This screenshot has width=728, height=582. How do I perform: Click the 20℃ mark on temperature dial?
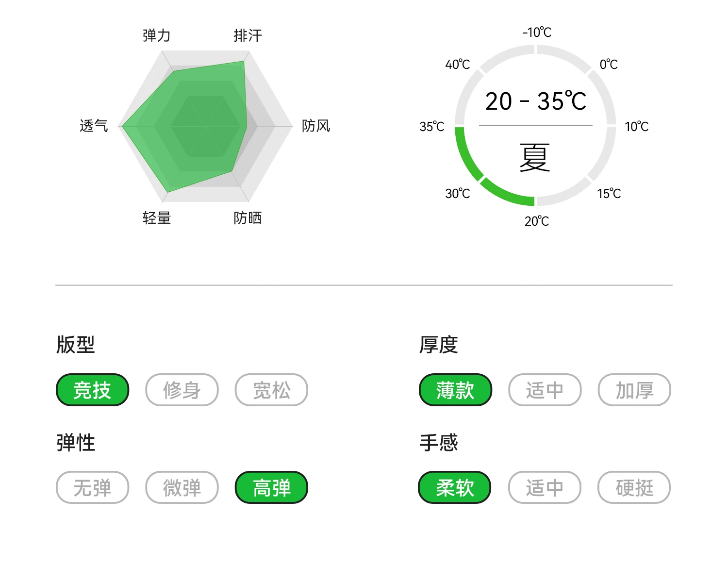[x=537, y=221]
